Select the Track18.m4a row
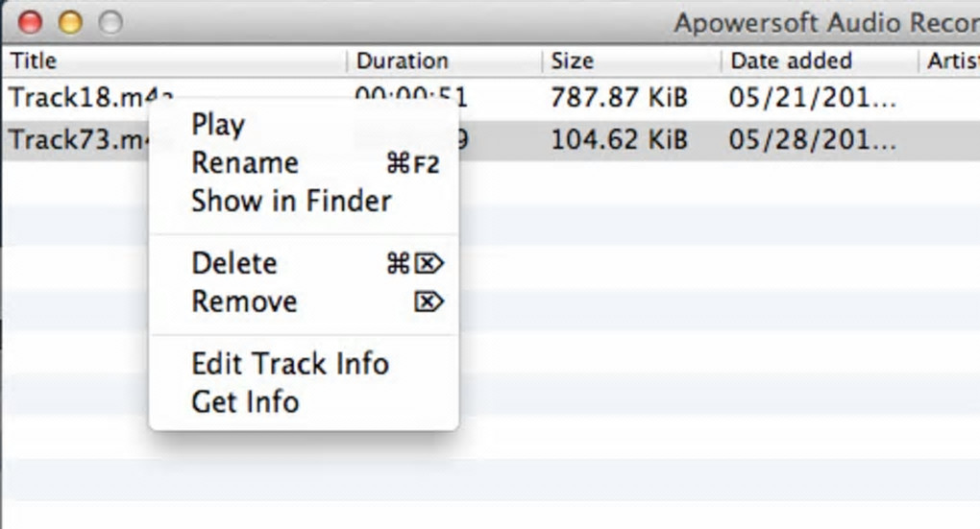The height and width of the screenshot is (529, 980). coord(77,97)
